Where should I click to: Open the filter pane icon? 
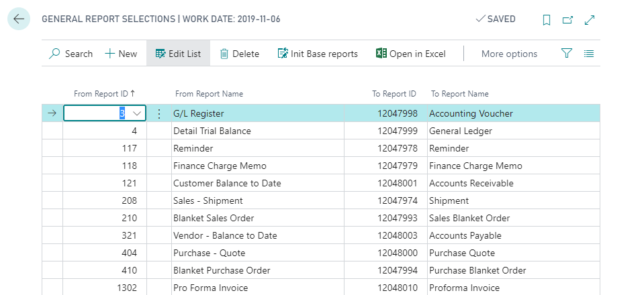[x=567, y=54]
